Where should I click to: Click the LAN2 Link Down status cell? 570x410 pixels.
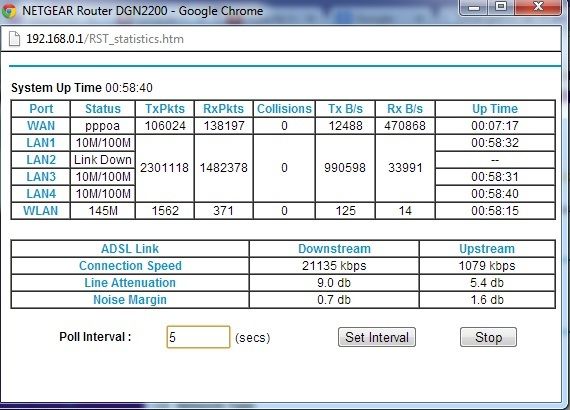click(103, 160)
